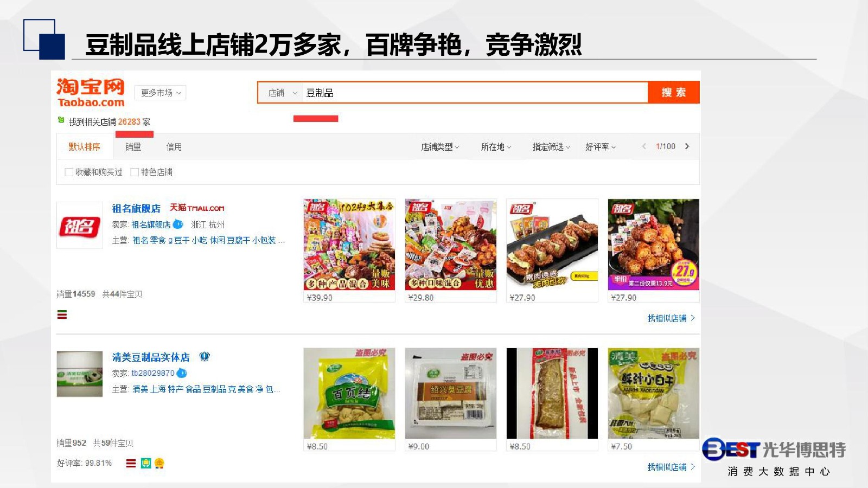Open the 祖名 main products description link
Screen dimensions: 868x488
coord(208,240)
